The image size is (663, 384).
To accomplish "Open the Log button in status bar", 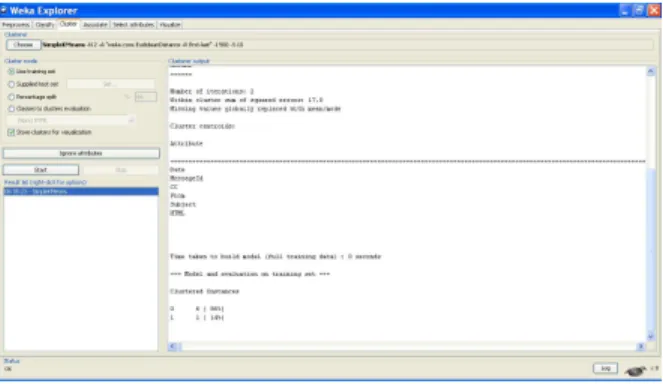I will point(605,368).
